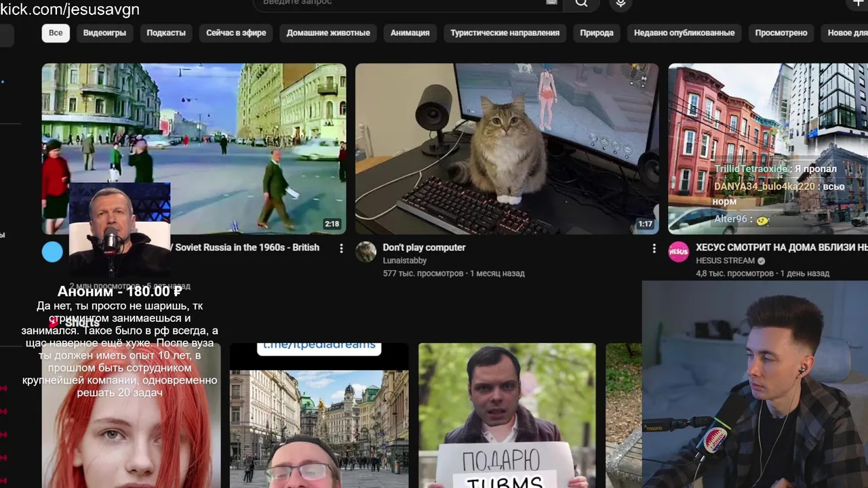The width and height of the screenshot is (868, 488).
Task: Click the HESUS STREAM channel name
Action: 725,260
